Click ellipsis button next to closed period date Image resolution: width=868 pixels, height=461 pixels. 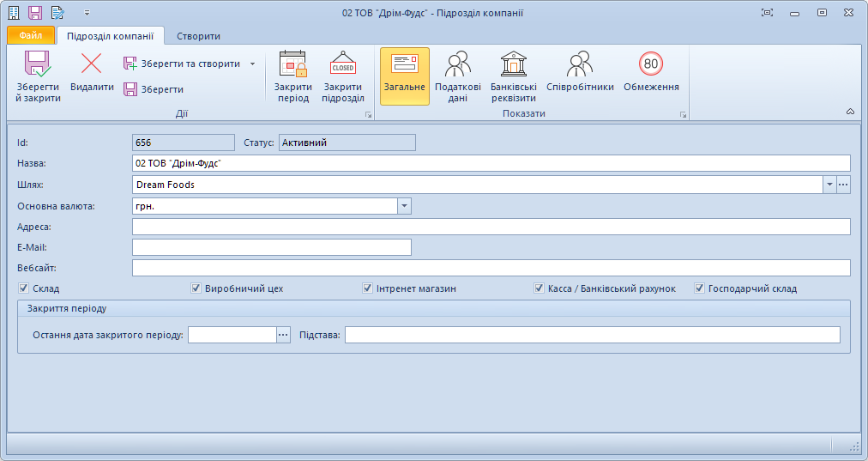[x=284, y=335]
